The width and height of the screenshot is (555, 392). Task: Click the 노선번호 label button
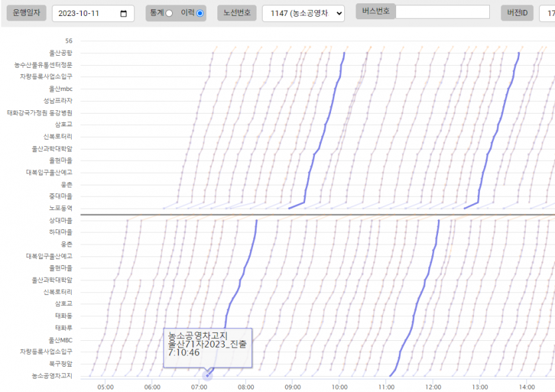coord(237,13)
